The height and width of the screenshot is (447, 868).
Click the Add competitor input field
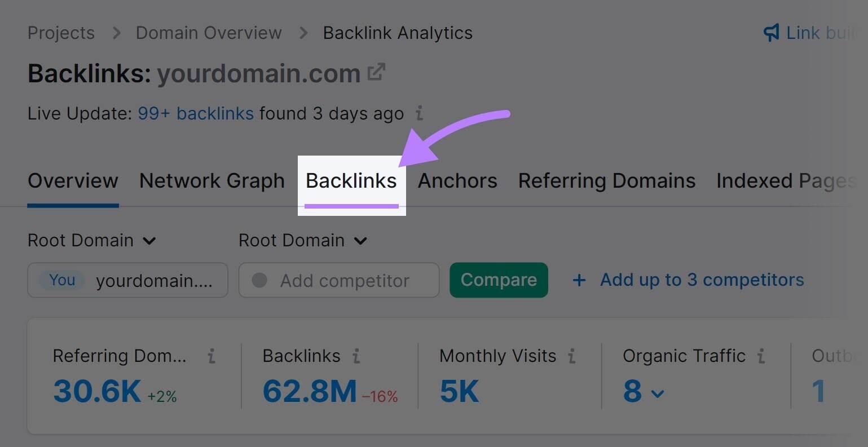coord(339,280)
